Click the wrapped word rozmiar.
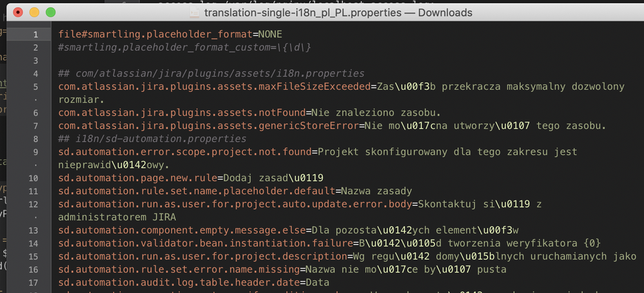644x293 pixels. tap(82, 100)
